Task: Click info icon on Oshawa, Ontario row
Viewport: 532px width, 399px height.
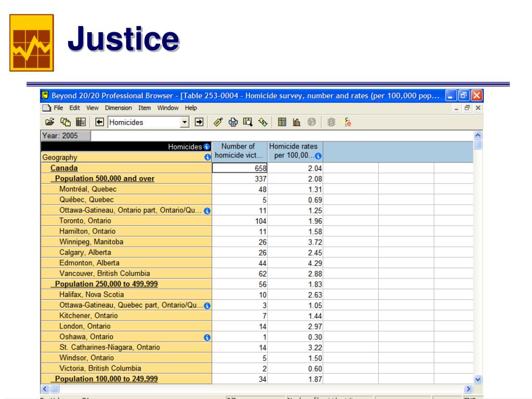Action: click(207, 337)
